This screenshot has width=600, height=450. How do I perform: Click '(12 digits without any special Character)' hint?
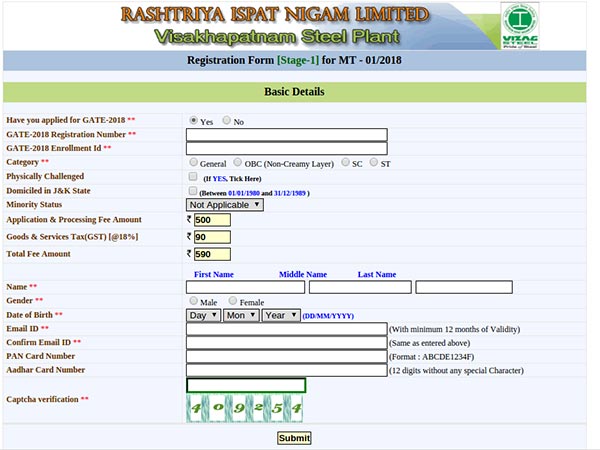pos(456,371)
